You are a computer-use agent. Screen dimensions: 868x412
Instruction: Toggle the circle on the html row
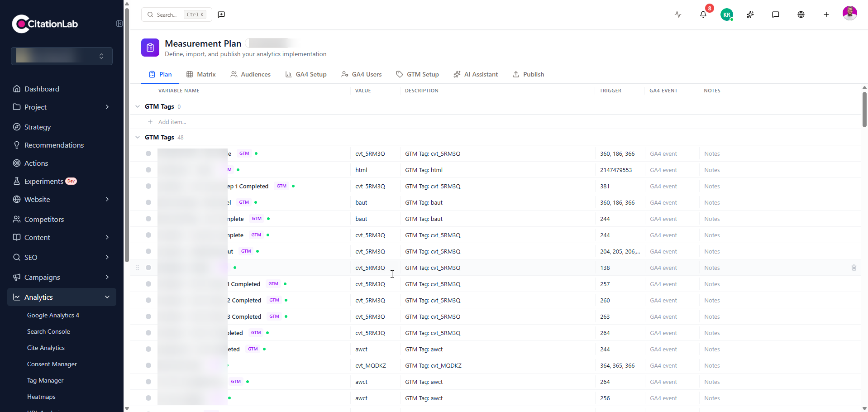point(148,170)
